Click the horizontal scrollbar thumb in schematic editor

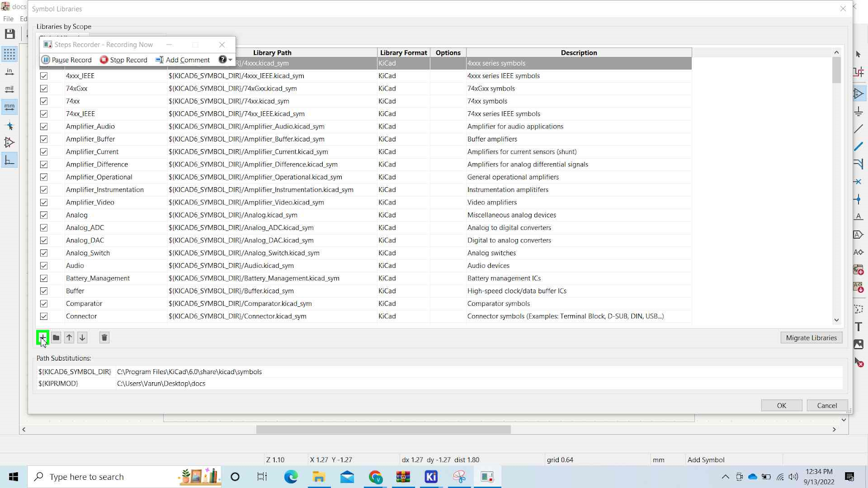pos(384,429)
